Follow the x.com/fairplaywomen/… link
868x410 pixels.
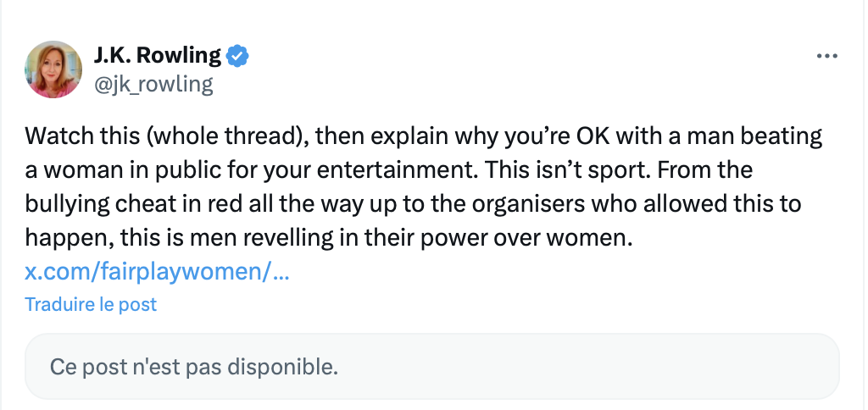(x=157, y=271)
